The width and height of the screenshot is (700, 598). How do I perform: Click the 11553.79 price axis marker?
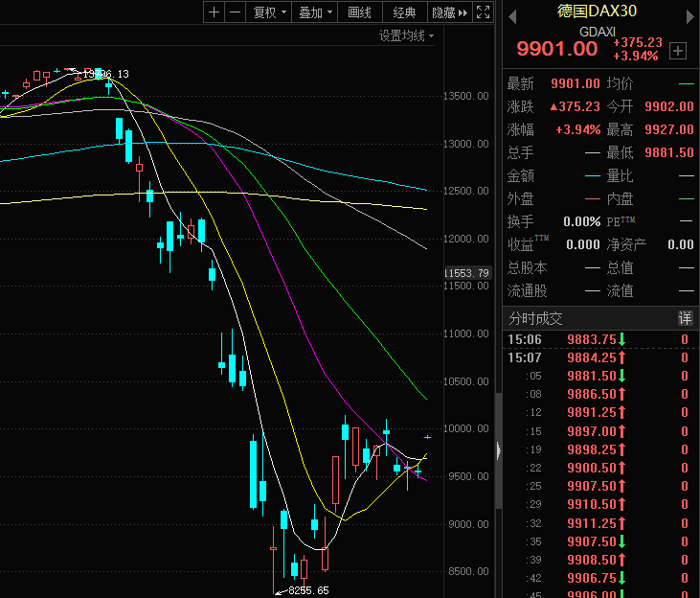point(468,273)
